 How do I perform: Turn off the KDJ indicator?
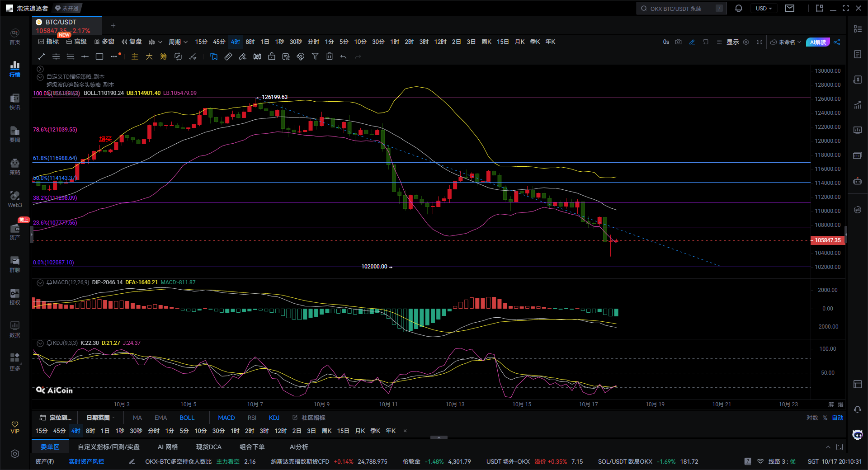click(x=274, y=418)
